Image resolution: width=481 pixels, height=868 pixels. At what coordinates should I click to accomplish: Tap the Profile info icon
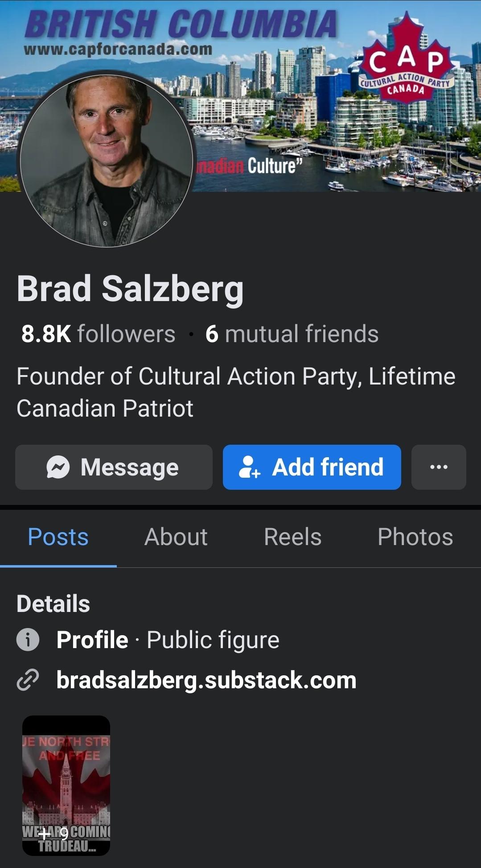(28, 640)
